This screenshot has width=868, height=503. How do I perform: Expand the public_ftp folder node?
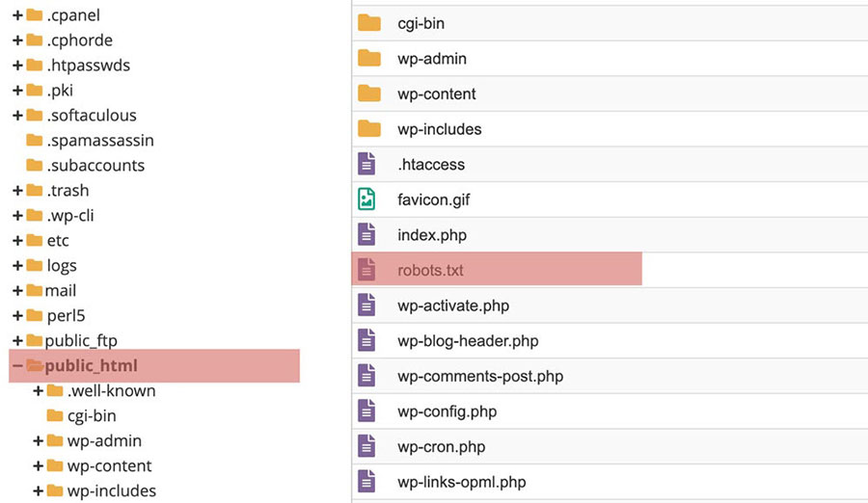click(17, 340)
